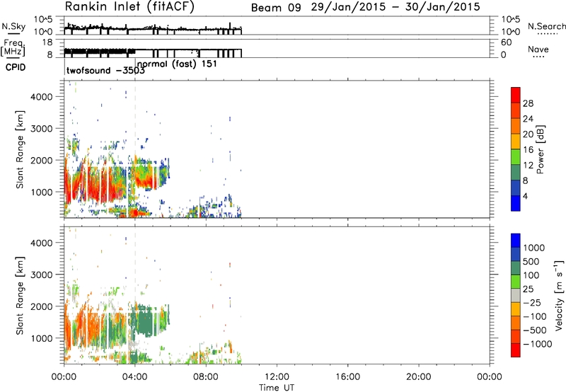This screenshot has width=566, height=392.
Task: Click the '12:00' time tick label
Action: 277,377
